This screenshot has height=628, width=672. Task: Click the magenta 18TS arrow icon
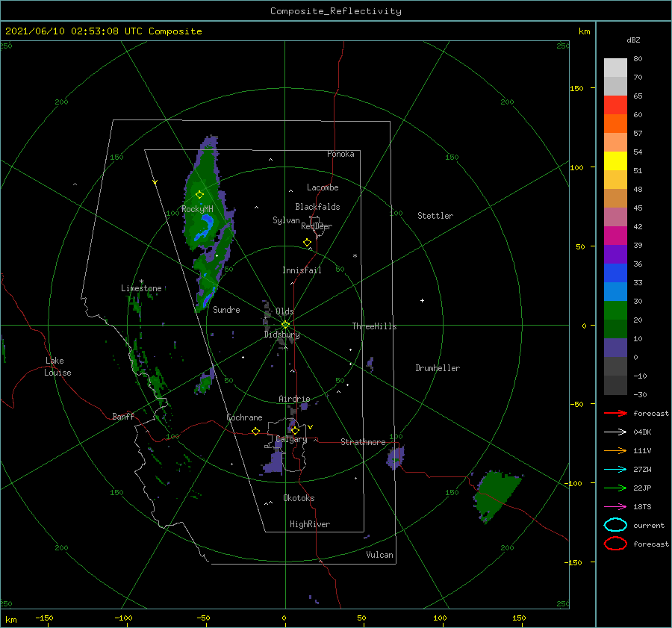(x=615, y=507)
